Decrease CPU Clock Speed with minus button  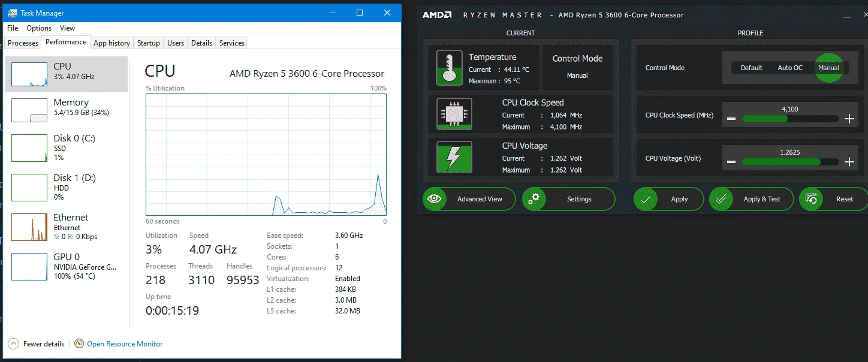[731, 119]
